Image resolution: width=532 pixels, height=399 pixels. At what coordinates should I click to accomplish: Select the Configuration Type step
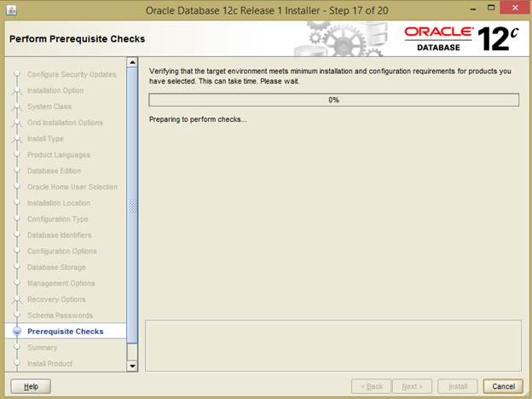click(58, 219)
